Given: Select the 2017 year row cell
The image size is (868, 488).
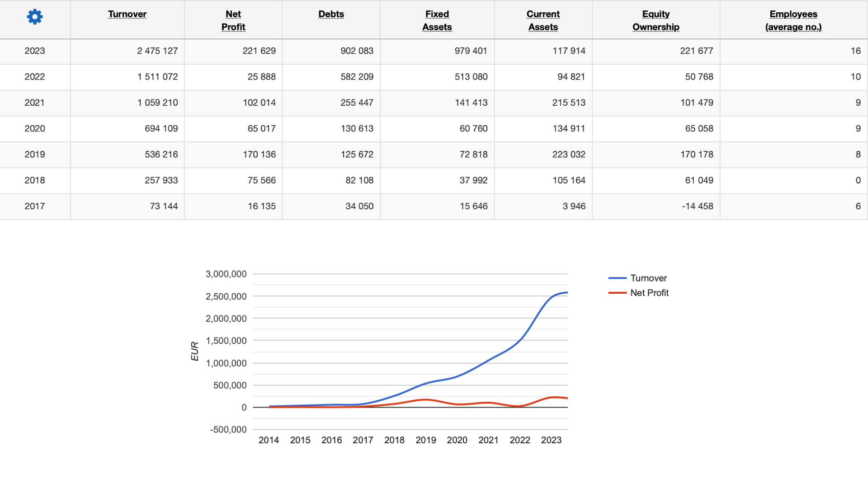Looking at the screenshot, I should (x=35, y=206).
